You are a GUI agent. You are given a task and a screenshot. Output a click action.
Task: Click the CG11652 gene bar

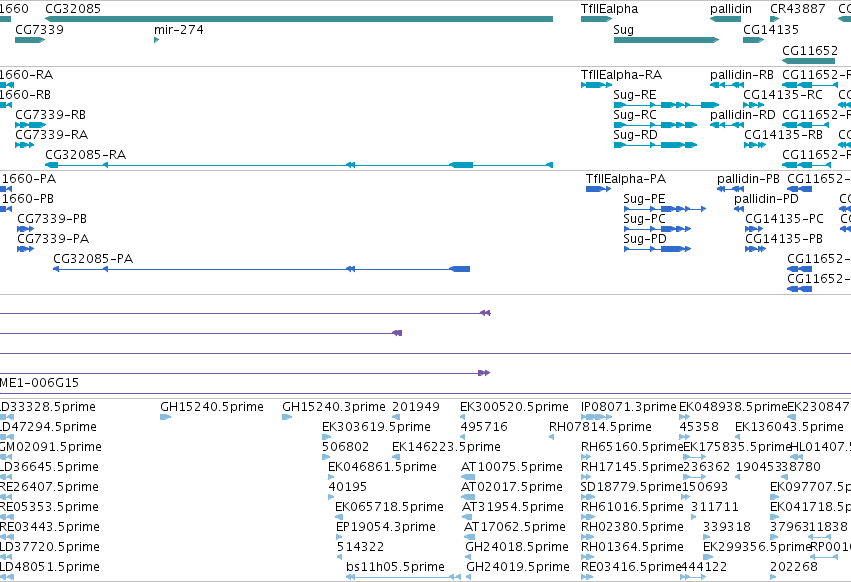point(808,61)
